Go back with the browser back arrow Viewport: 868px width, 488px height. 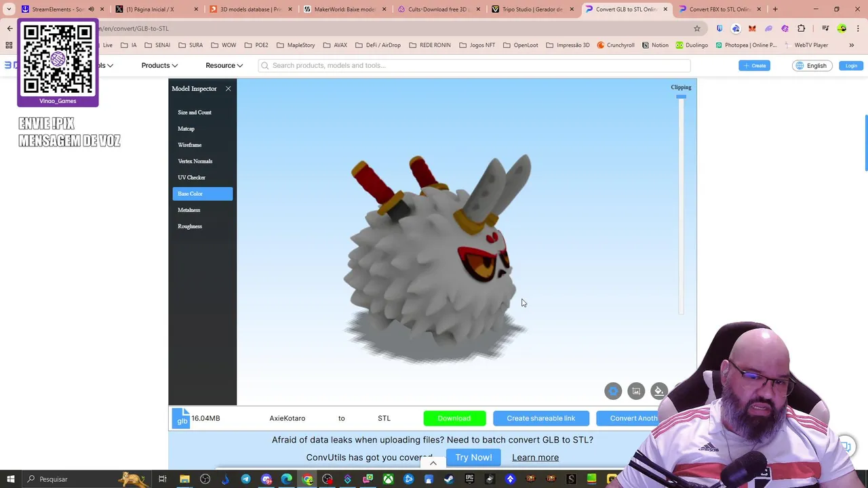[x=9, y=28]
